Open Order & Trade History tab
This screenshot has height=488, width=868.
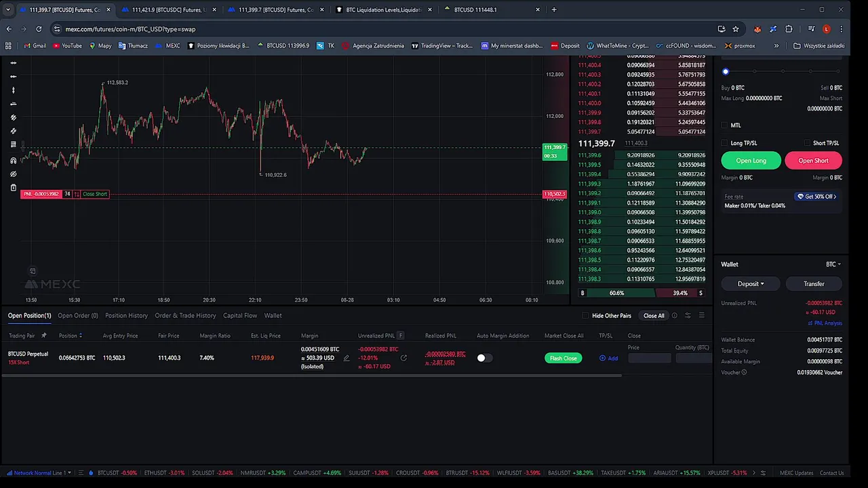[185, 315]
